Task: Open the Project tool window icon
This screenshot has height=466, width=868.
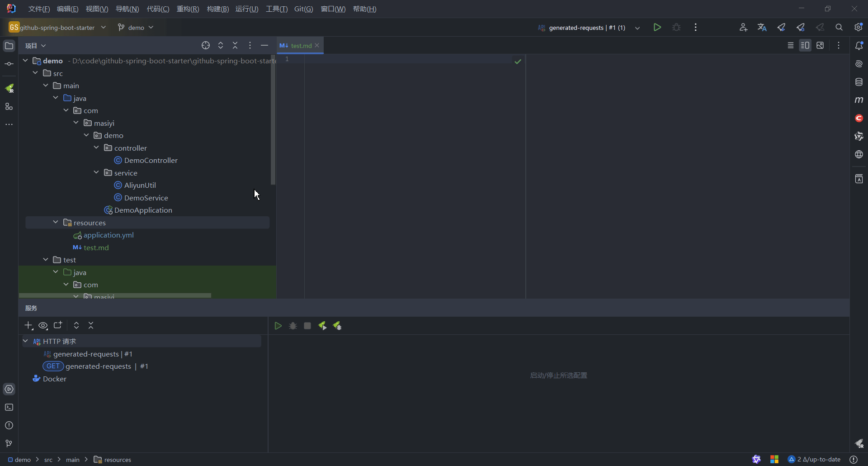Action: (9, 46)
